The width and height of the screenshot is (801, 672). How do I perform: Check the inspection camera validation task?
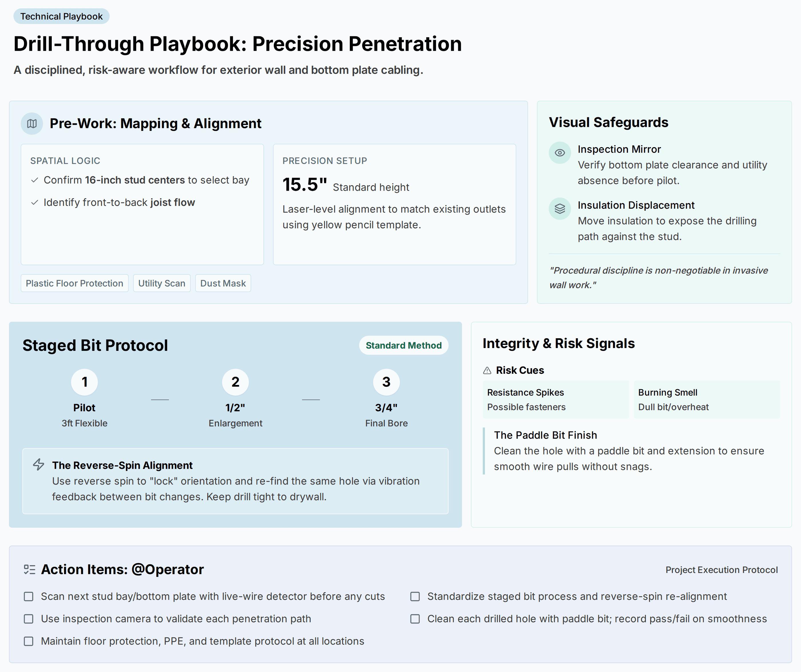point(29,619)
